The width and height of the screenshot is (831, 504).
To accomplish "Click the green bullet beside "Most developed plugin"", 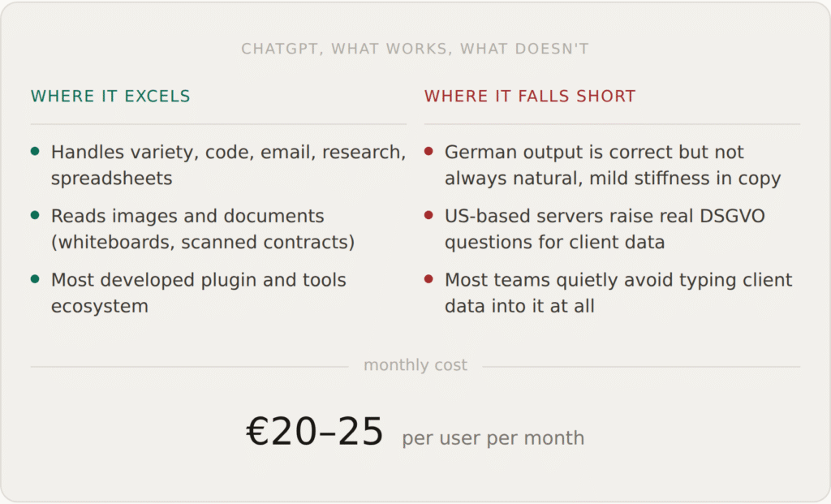I will [x=35, y=279].
